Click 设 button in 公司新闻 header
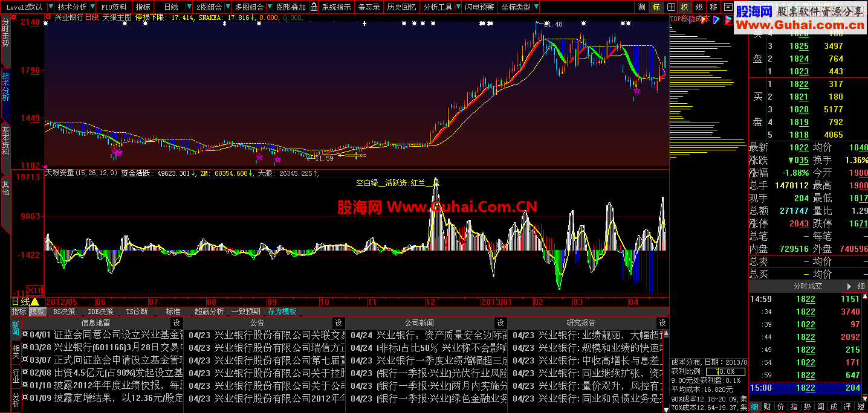This screenshot has width=868, height=413. (500, 323)
